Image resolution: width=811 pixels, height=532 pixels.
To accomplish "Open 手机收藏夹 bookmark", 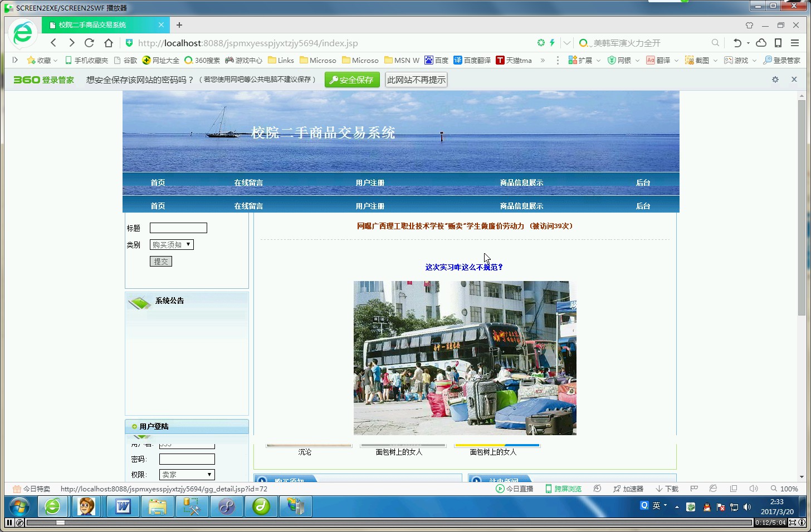I will click(x=86, y=60).
